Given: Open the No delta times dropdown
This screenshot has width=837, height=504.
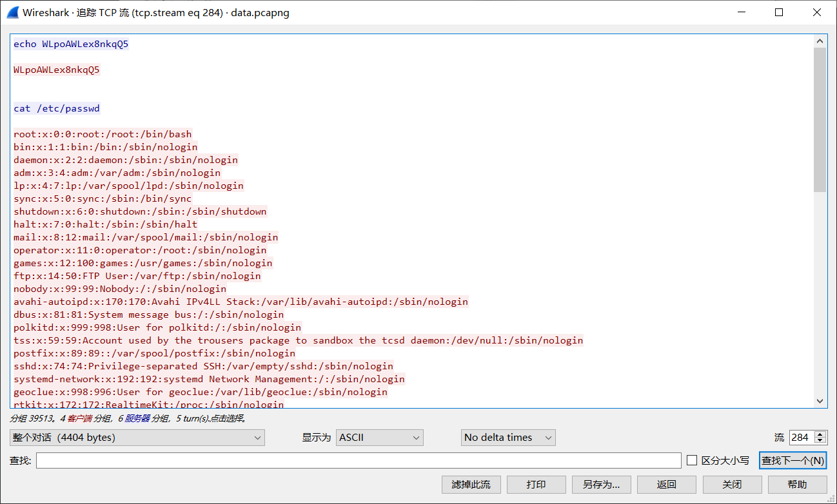Looking at the screenshot, I should [508, 438].
